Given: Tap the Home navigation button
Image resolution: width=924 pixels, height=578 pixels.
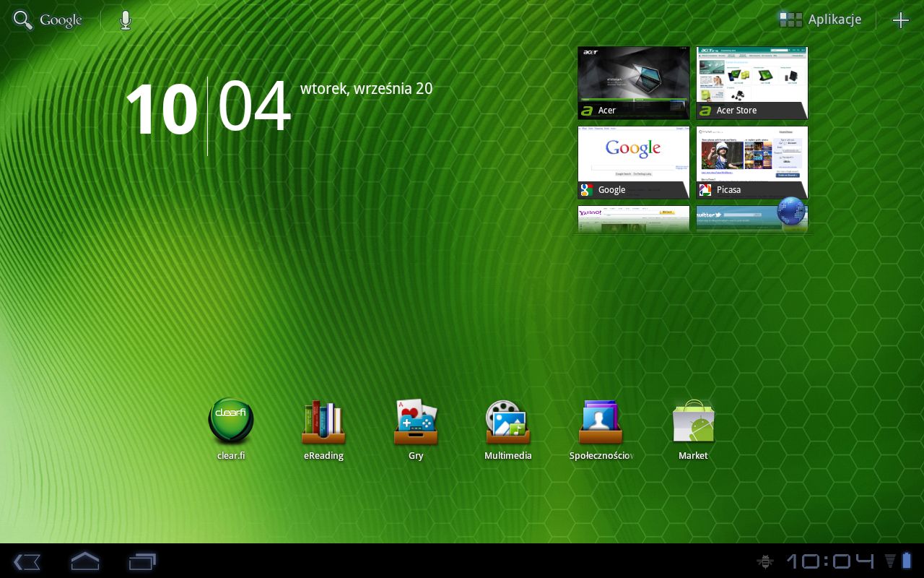Looking at the screenshot, I should click(x=84, y=561).
